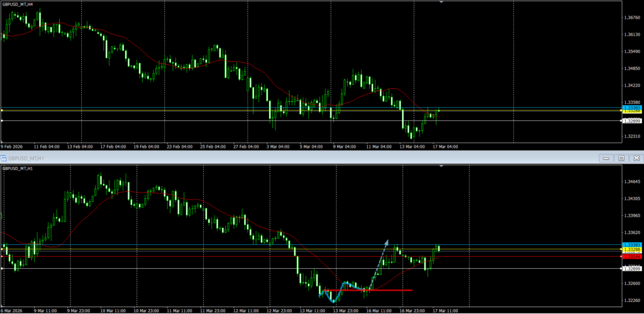Minimize the GBPUSD H1 chart window

coord(606,158)
